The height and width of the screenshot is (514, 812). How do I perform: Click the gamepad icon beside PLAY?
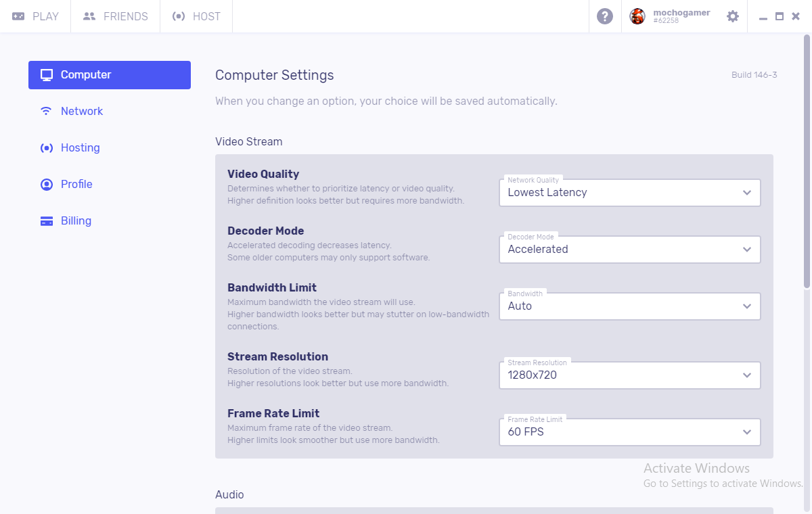(18, 16)
